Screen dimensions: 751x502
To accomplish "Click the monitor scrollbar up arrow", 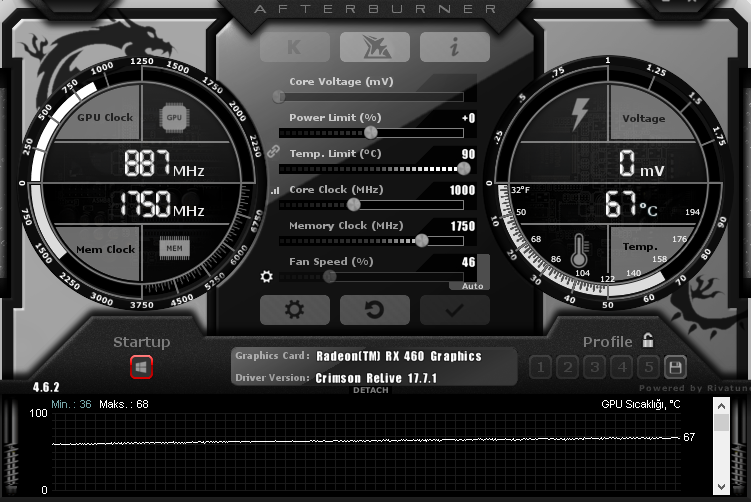I will point(721,406).
